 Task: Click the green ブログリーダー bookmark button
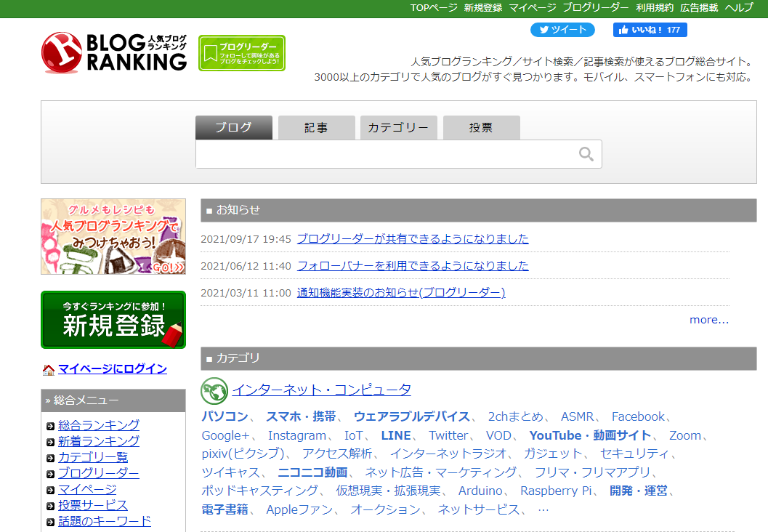click(241, 53)
